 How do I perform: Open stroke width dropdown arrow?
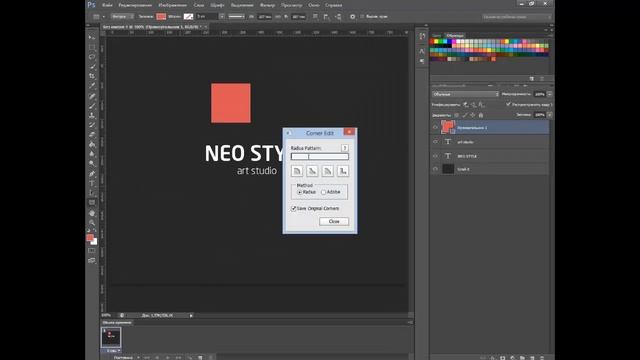coord(222,17)
